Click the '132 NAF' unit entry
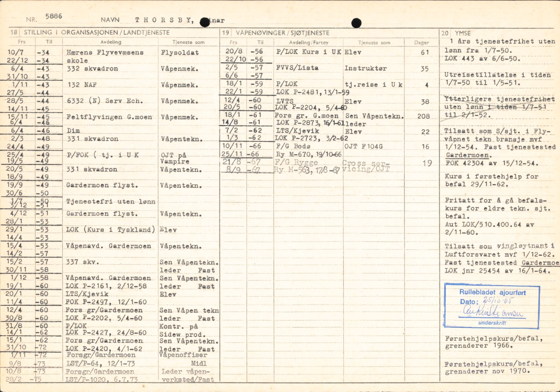The height and width of the screenshot is (392, 560). [x=82, y=85]
